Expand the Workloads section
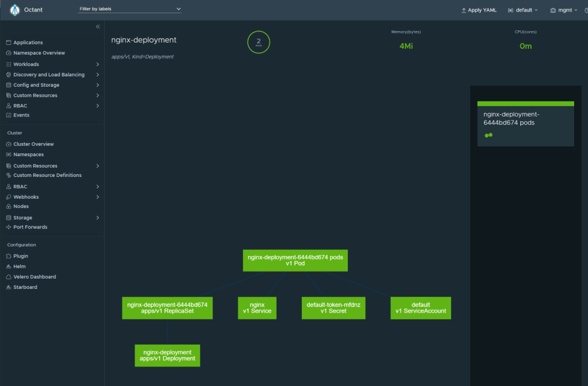The height and width of the screenshot is (386, 588). coord(98,64)
